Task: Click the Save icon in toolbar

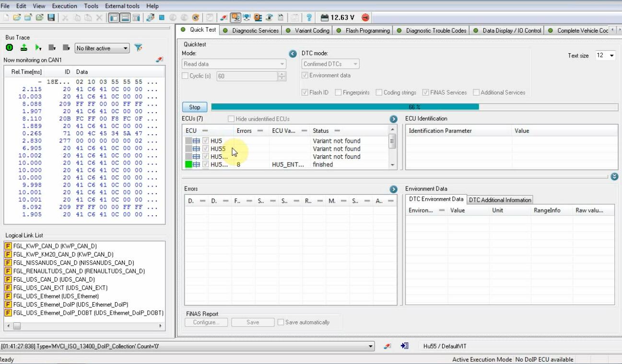Action: tap(51, 18)
